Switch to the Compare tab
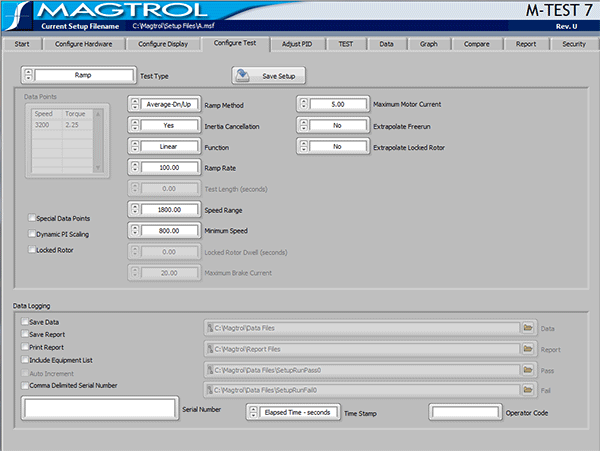600x451 pixels. tap(477, 44)
